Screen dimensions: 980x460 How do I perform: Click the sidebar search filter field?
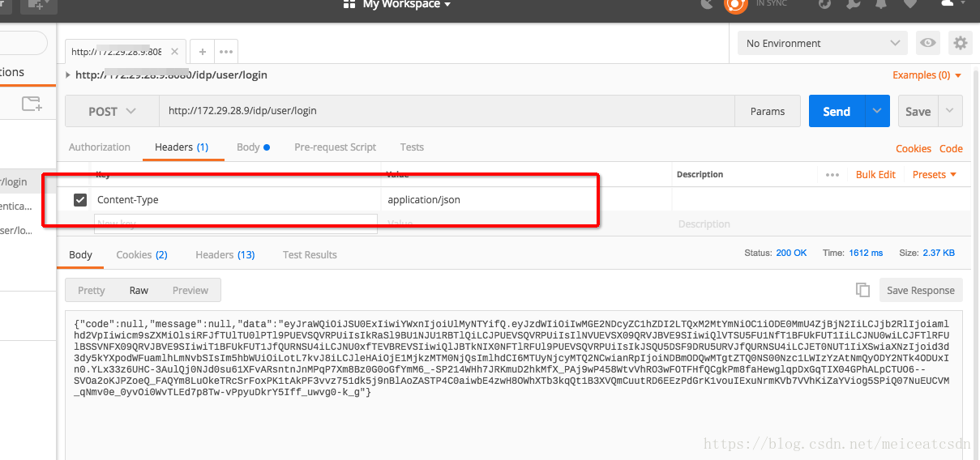[23, 43]
